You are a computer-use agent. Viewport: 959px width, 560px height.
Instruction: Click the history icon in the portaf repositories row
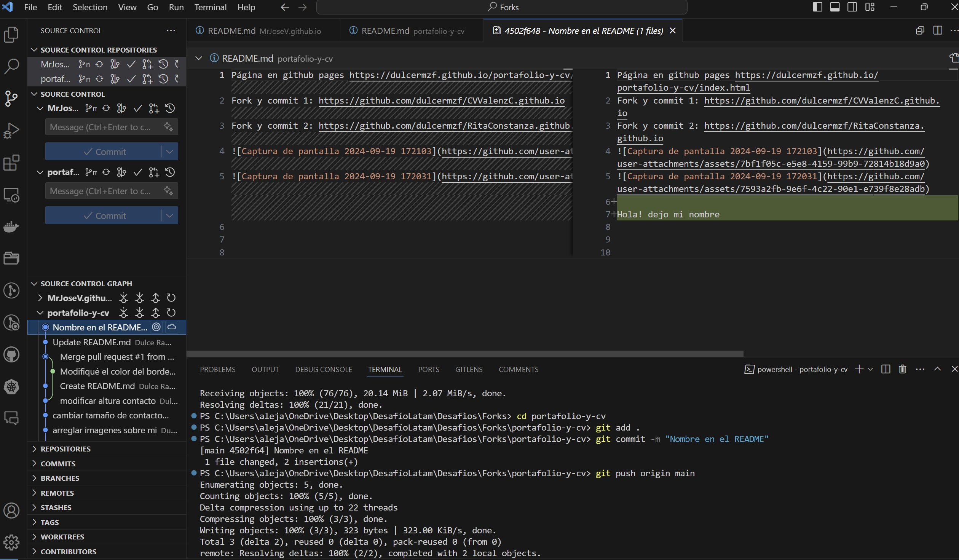tap(163, 79)
